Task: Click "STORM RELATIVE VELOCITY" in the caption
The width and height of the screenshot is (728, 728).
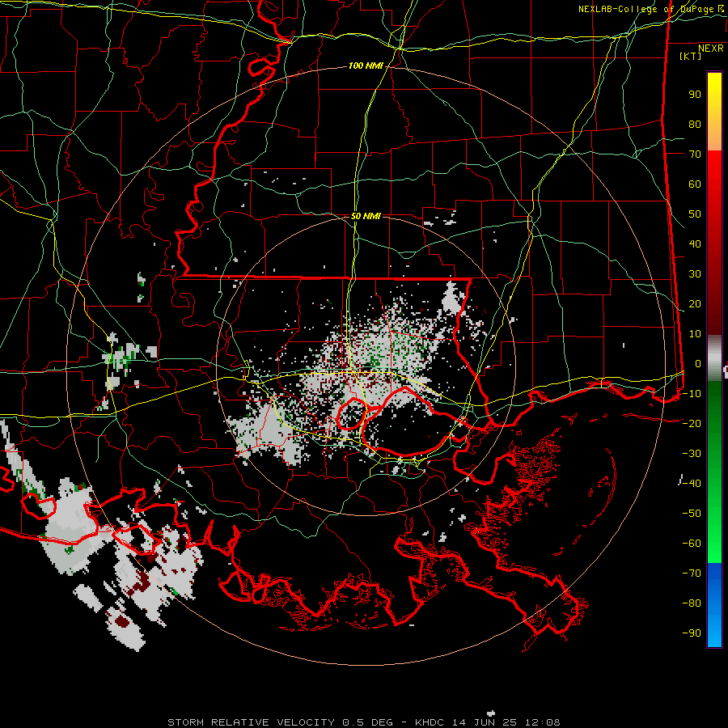Action: coord(251,722)
